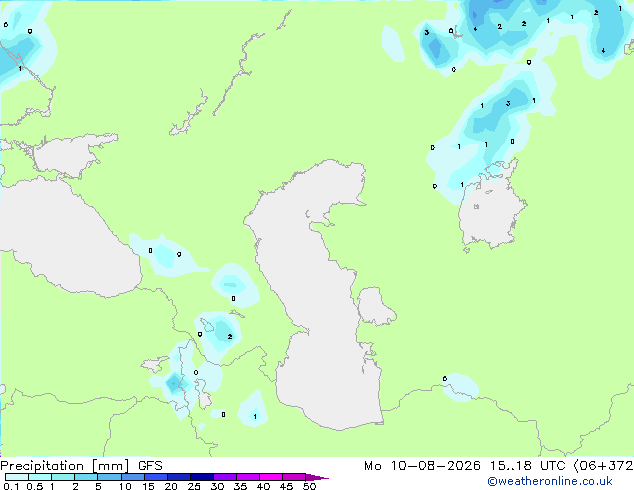Viewport: 634px width, 490px height.
Task: Select the 0.5–1 mm legend color swatch
Action: 40,477
